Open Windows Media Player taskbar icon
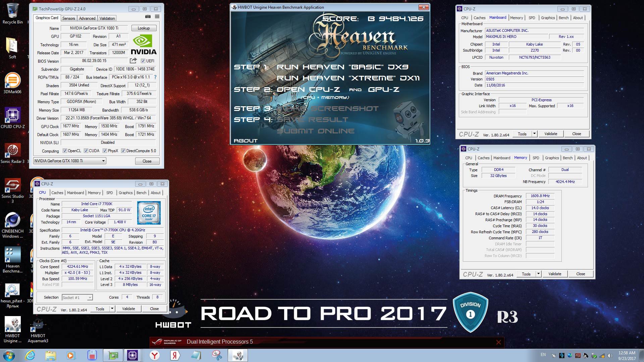 coord(71,355)
